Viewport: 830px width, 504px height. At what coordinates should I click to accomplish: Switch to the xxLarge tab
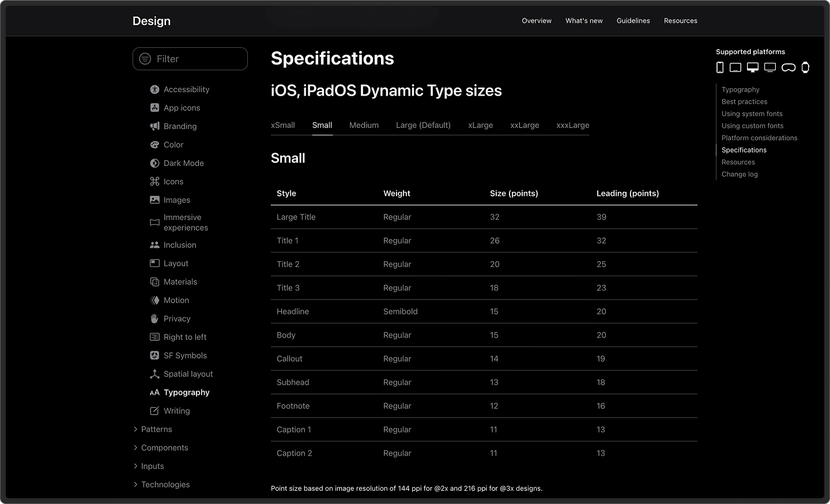pyautogui.click(x=525, y=125)
